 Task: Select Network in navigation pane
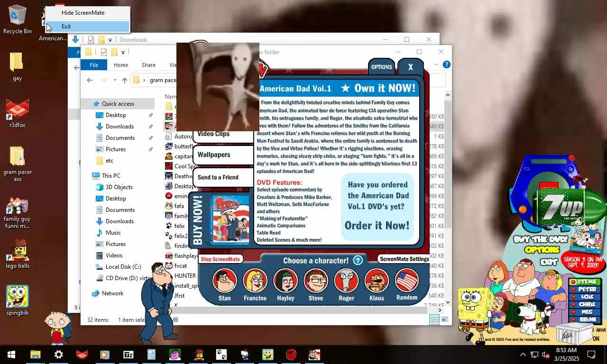tap(112, 293)
